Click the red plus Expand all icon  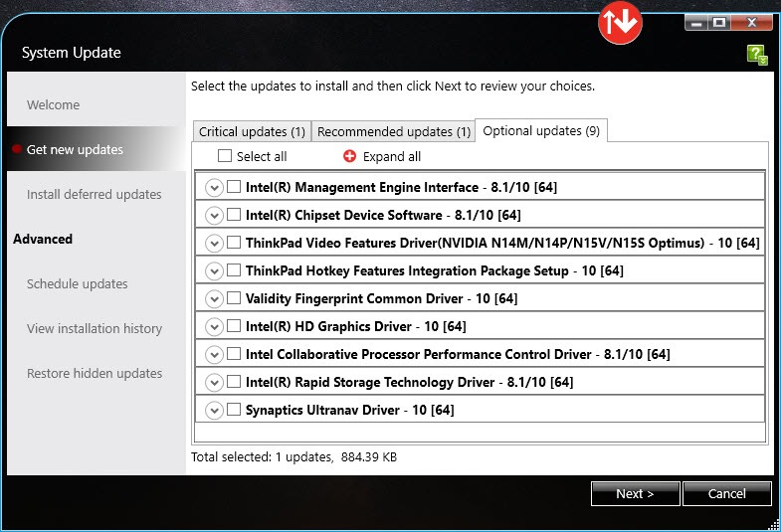point(349,156)
